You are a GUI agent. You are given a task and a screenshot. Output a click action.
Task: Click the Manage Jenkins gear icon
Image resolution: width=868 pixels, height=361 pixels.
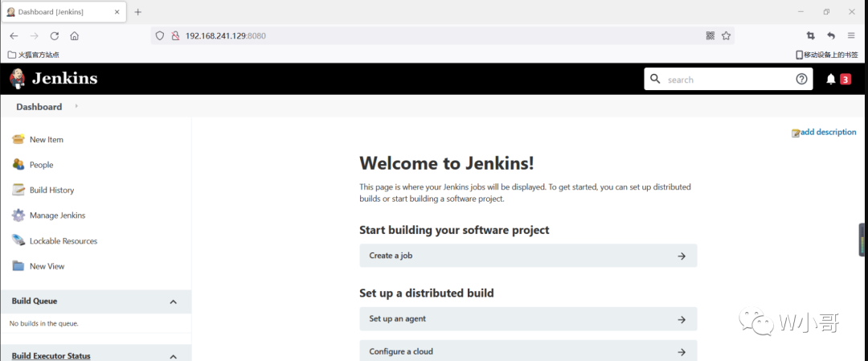(18, 215)
